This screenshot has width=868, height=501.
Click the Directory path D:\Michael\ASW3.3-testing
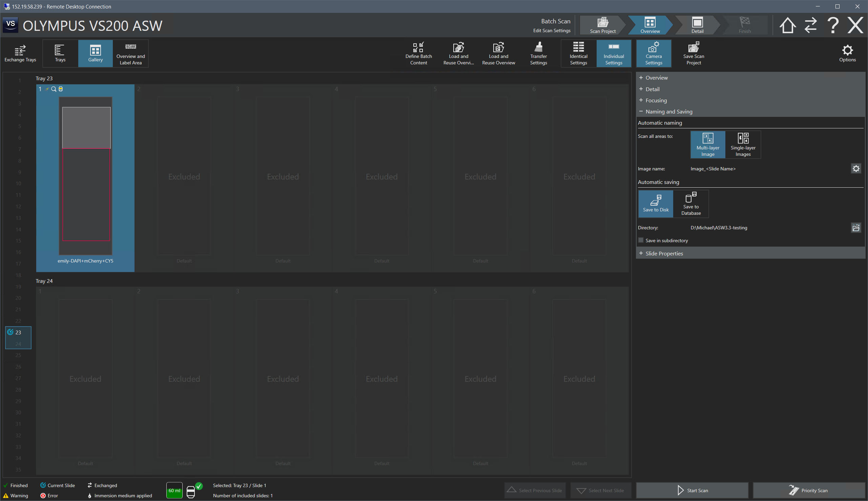719,228
